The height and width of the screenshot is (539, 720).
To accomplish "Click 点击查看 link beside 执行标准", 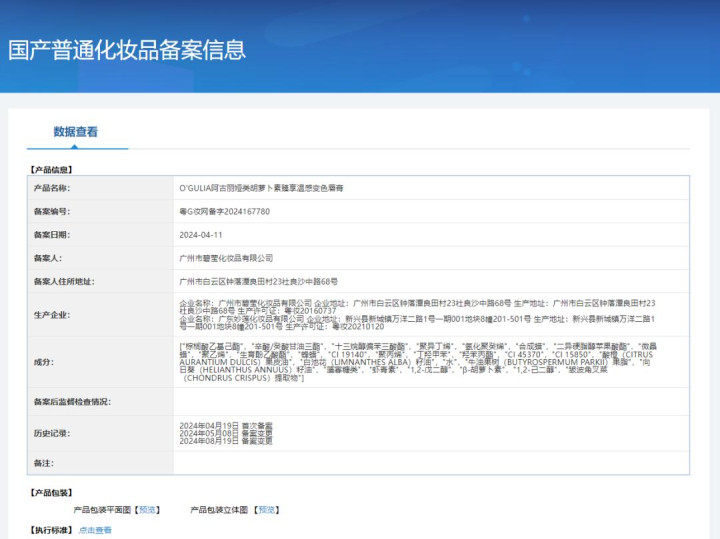I will 96,530.
